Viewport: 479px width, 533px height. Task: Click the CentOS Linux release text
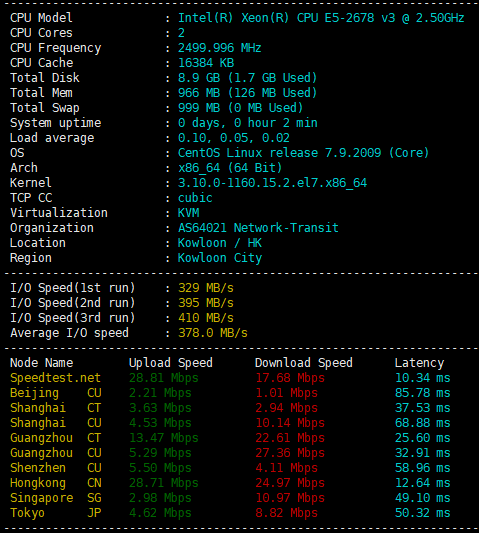[303, 153]
